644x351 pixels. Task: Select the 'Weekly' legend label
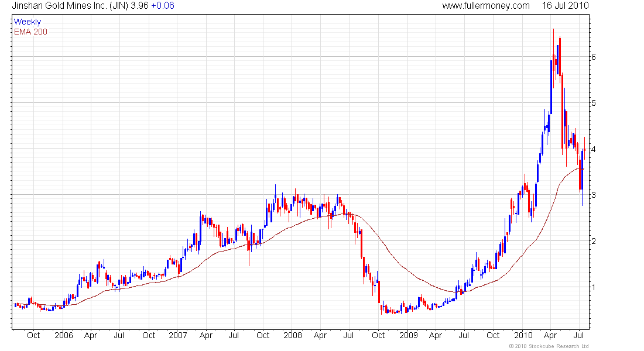click(x=28, y=22)
